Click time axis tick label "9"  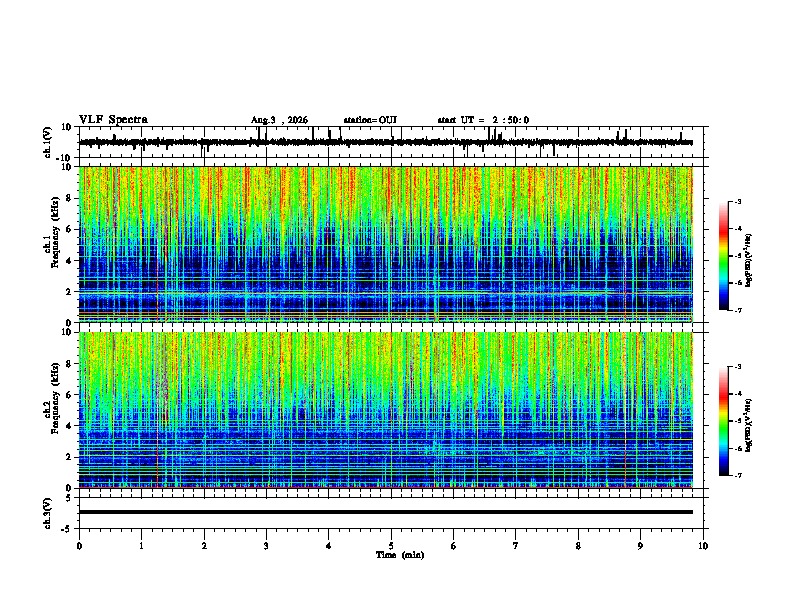point(640,546)
